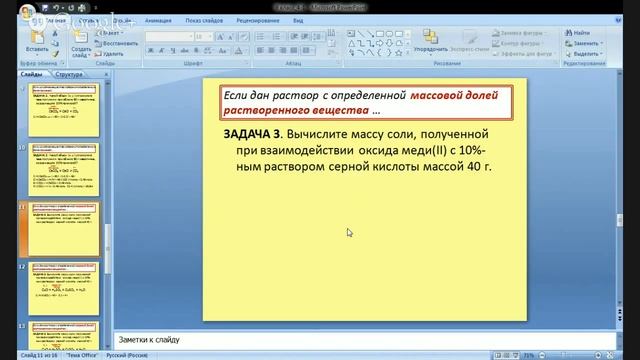Viewport: 640px width, 360px height.
Task: Toggle bulleted list
Action: point(261,37)
